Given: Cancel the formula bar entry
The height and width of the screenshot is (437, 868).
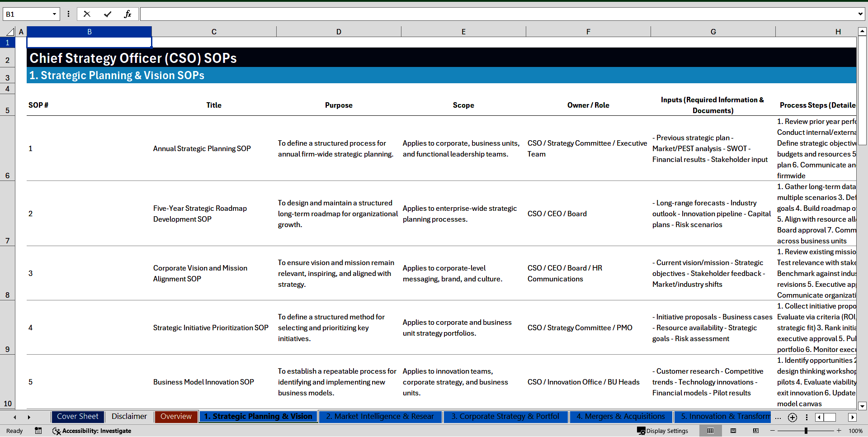Looking at the screenshot, I should click(87, 14).
